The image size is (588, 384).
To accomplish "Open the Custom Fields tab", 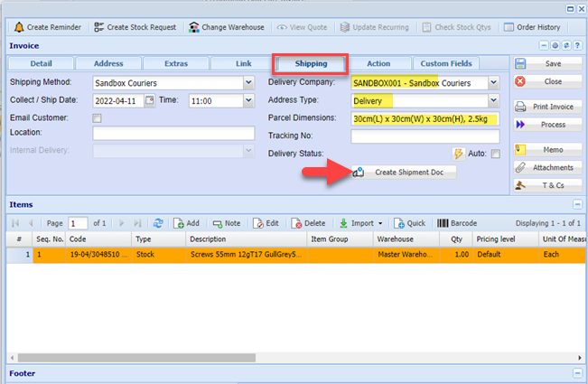I will (x=447, y=63).
